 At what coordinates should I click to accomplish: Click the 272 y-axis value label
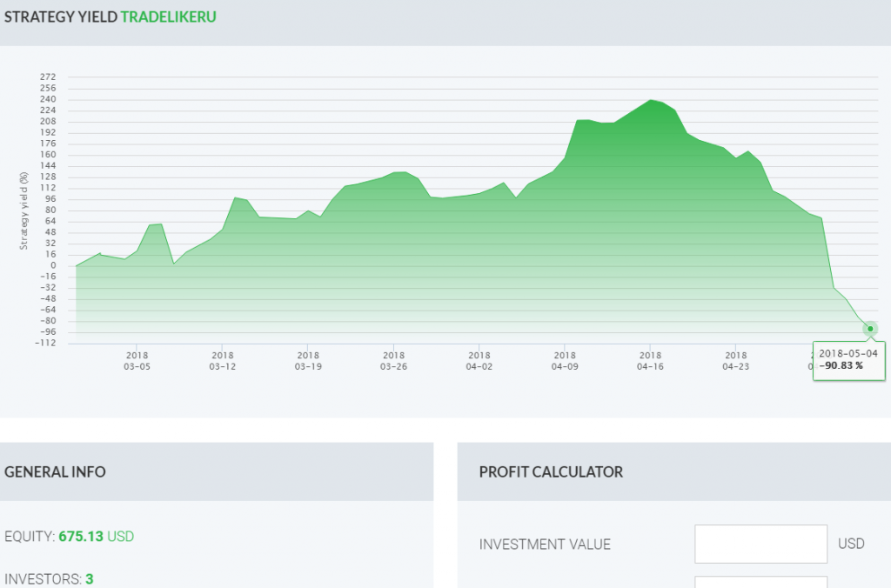tap(48, 77)
